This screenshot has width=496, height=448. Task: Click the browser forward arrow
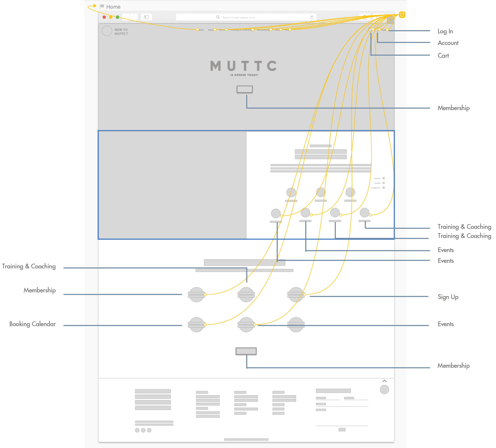(134, 17)
